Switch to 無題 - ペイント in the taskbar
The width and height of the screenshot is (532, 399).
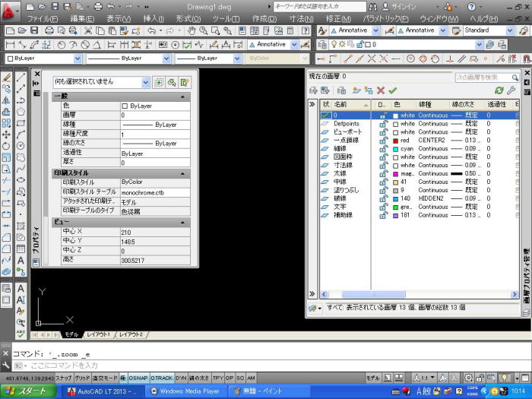268,391
